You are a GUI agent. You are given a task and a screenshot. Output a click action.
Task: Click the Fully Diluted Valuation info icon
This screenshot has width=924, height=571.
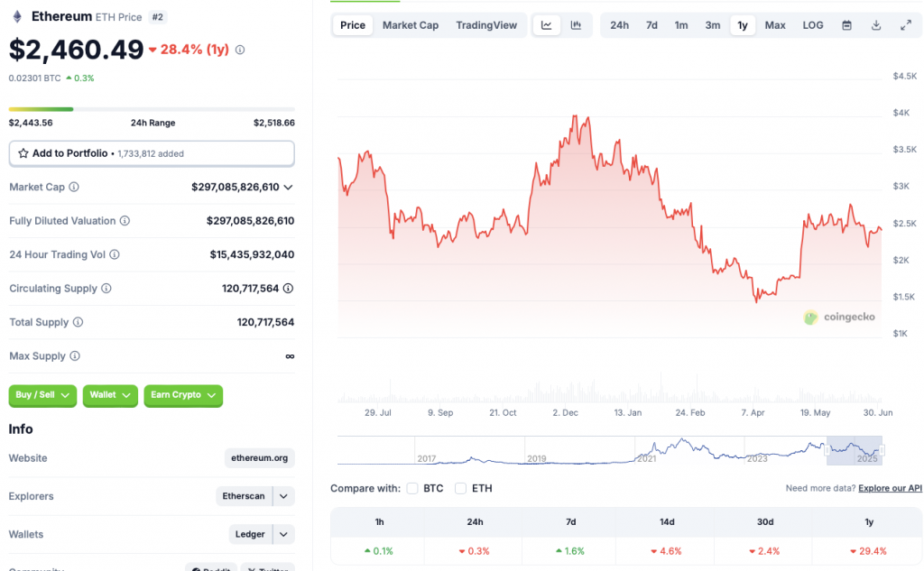coord(125,221)
